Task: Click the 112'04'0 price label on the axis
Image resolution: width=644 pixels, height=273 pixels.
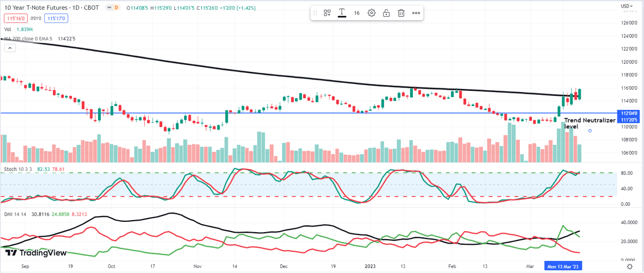Action: click(x=630, y=113)
